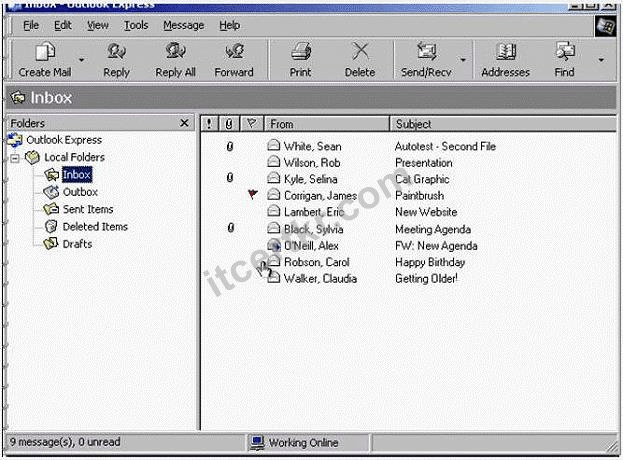Click the Windows logo throbber icon

pos(605,26)
